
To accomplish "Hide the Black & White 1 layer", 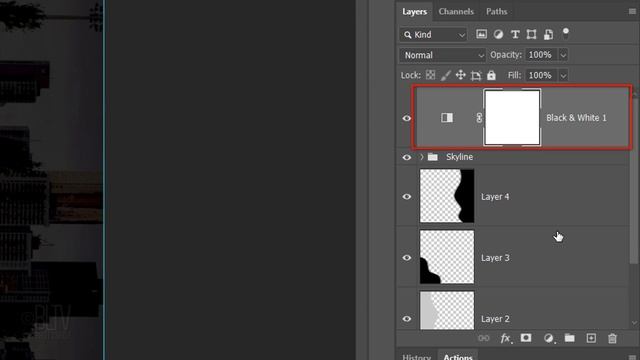I will pos(407,118).
